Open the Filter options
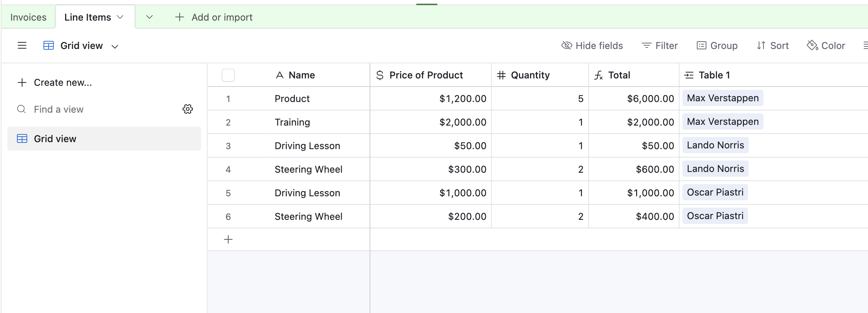This screenshot has height=313, width=868. coord(660,46)
